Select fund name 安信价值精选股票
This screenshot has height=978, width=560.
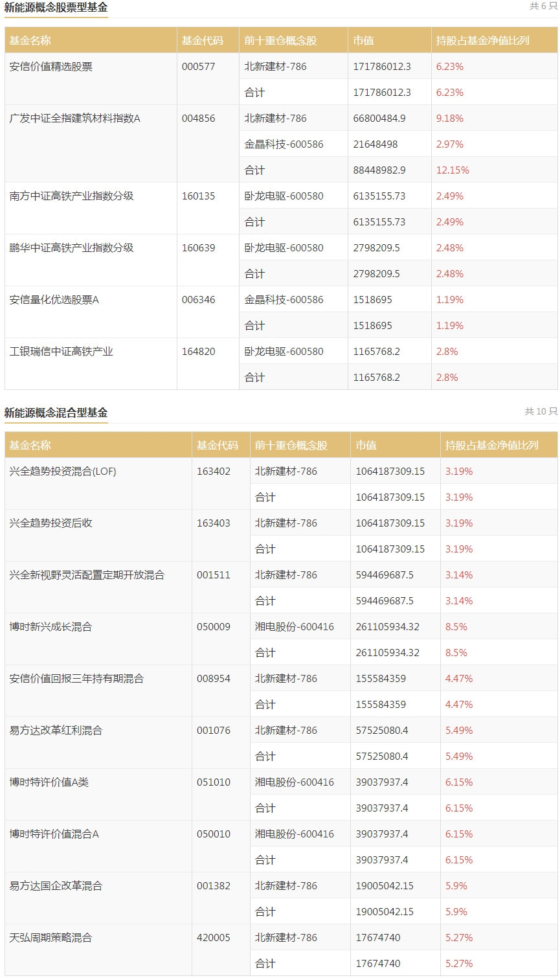[x=51, y=66]
